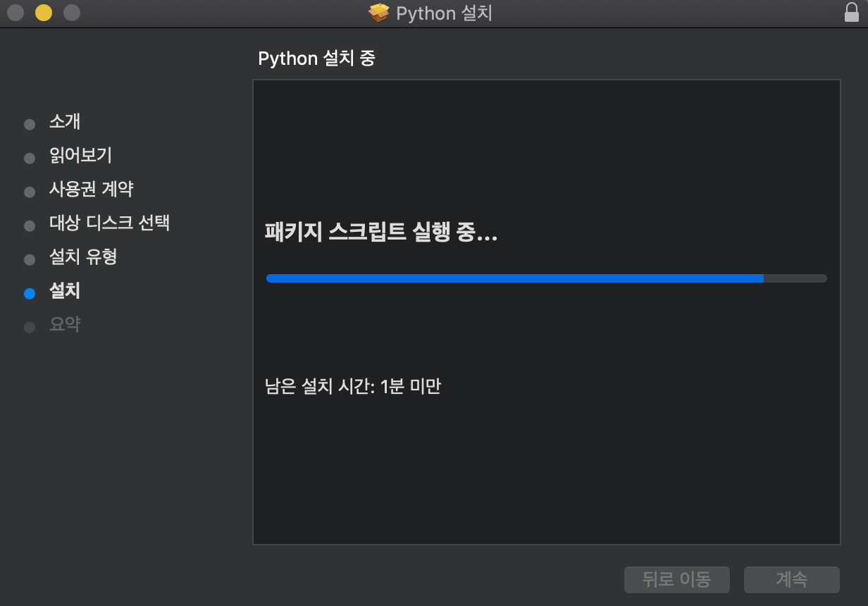Select the 읽어보기 step in sidebar
The width and height of the screenshot is (868, 606).
pyautogui.click(x=80, y=155)
